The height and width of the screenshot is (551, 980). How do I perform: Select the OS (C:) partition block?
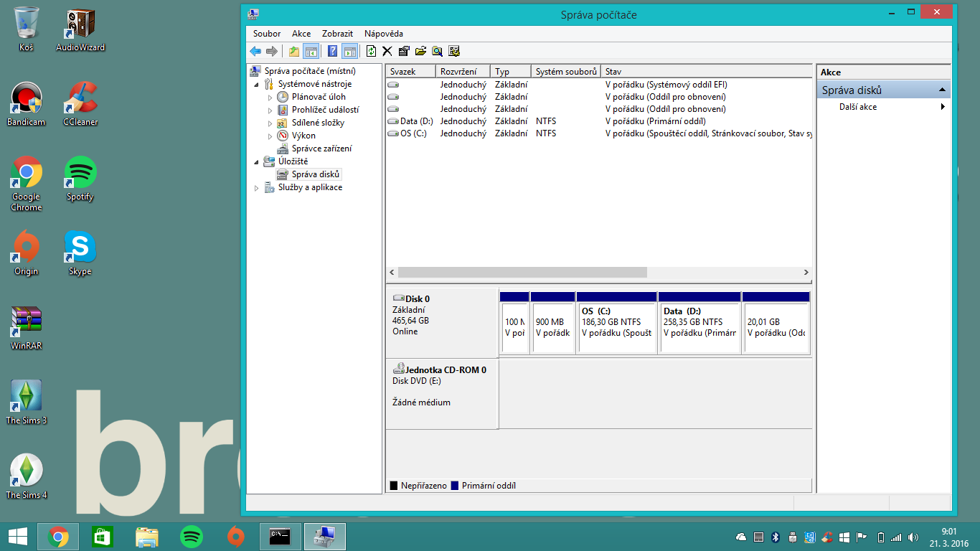pos(617,326)
